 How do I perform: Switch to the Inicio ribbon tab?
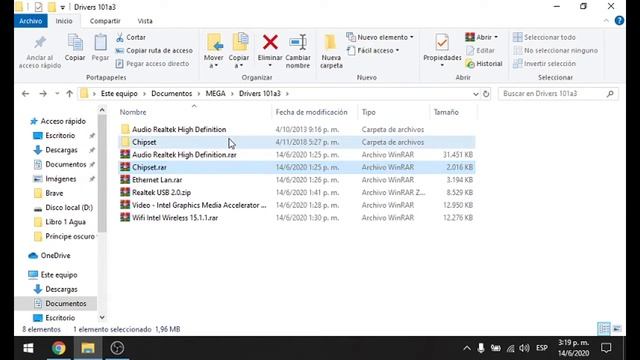[64, 21]
